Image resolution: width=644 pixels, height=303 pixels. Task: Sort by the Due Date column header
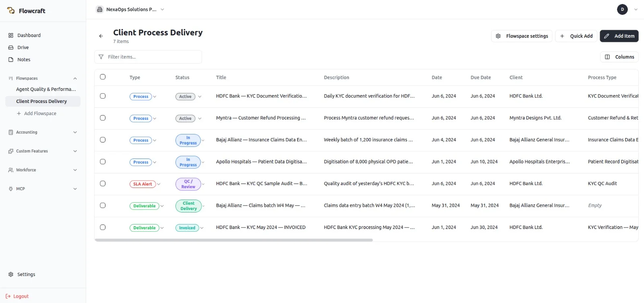pyautogui.click(x=481, y=78)
